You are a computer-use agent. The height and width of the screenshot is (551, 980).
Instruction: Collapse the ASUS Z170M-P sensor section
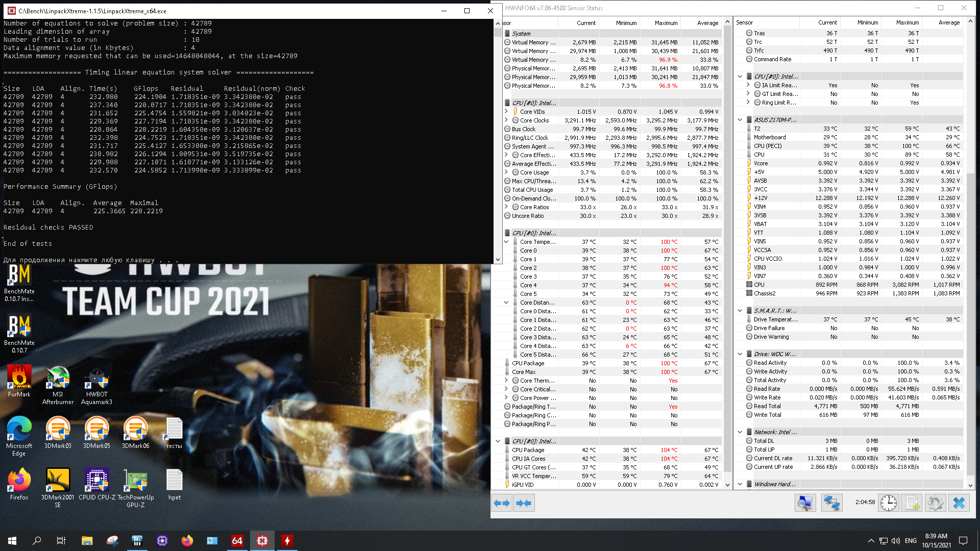(x=740, y=120)
